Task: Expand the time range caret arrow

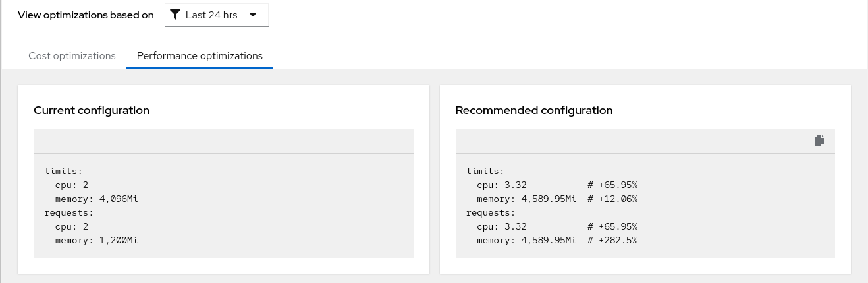Action: (x=253, y=15)
